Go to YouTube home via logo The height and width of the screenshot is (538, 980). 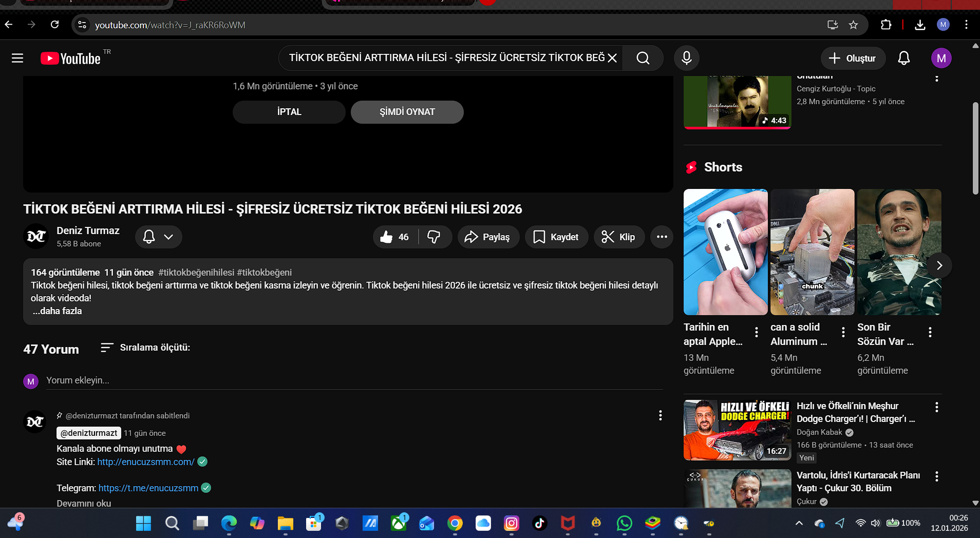(71, 59)
